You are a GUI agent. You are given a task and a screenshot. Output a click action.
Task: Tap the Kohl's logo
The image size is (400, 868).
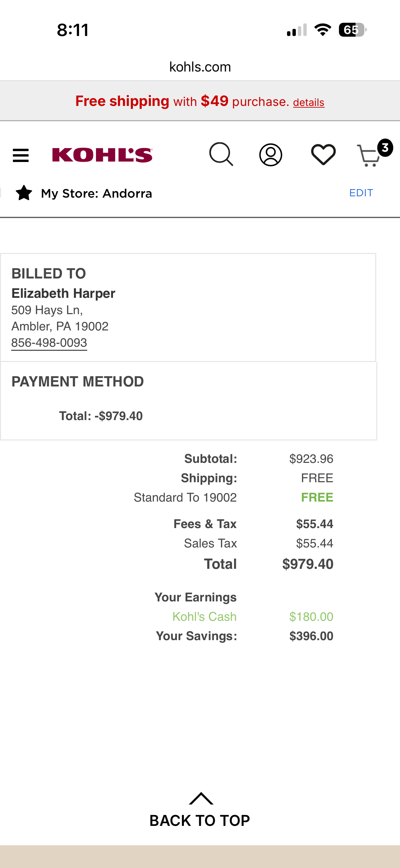click(102, 155)
